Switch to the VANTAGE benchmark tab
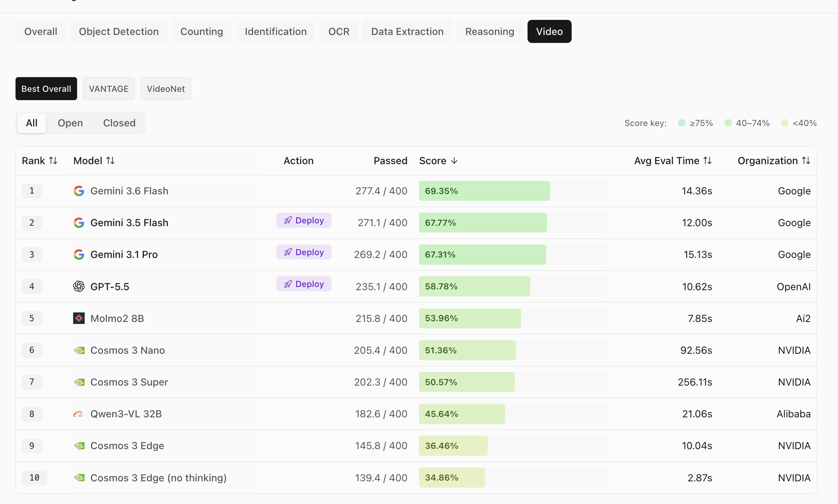This screenshot has width=838, height=504. (x=109, y=89)
